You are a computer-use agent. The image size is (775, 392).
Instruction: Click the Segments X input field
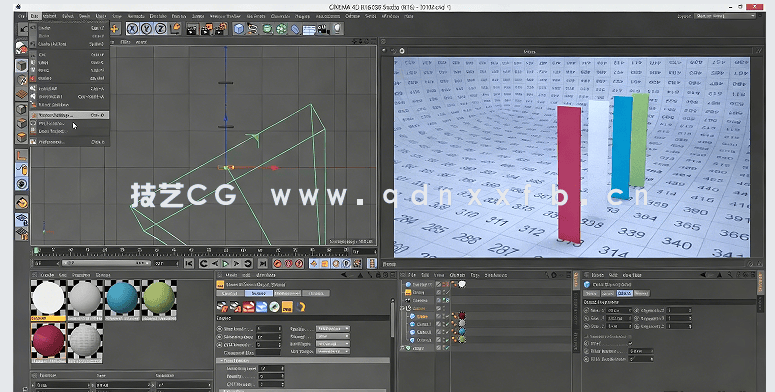(679, 310)
